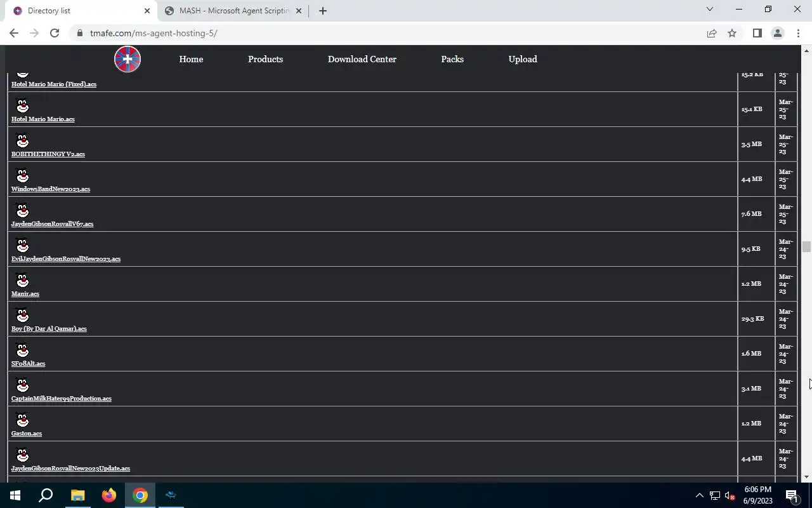Select file icon above Boy (By Dar Al Qamar).acs
Image resolution: width=812 pixels, height=508 pixels.
(x=22, y=315)
